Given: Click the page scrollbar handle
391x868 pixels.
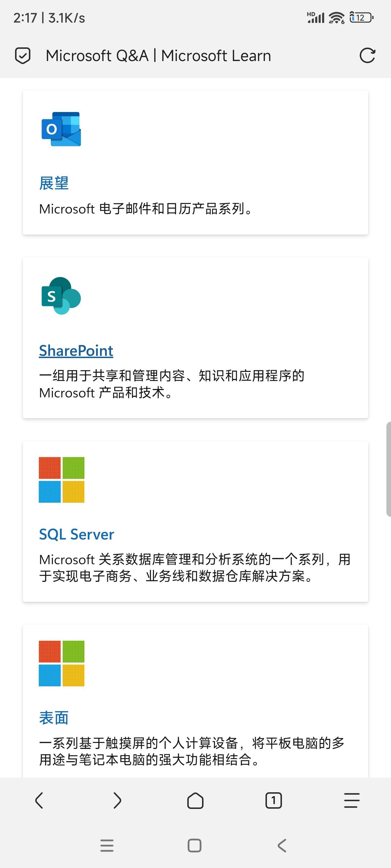Looking at the screenshot, I should point(388,468).
